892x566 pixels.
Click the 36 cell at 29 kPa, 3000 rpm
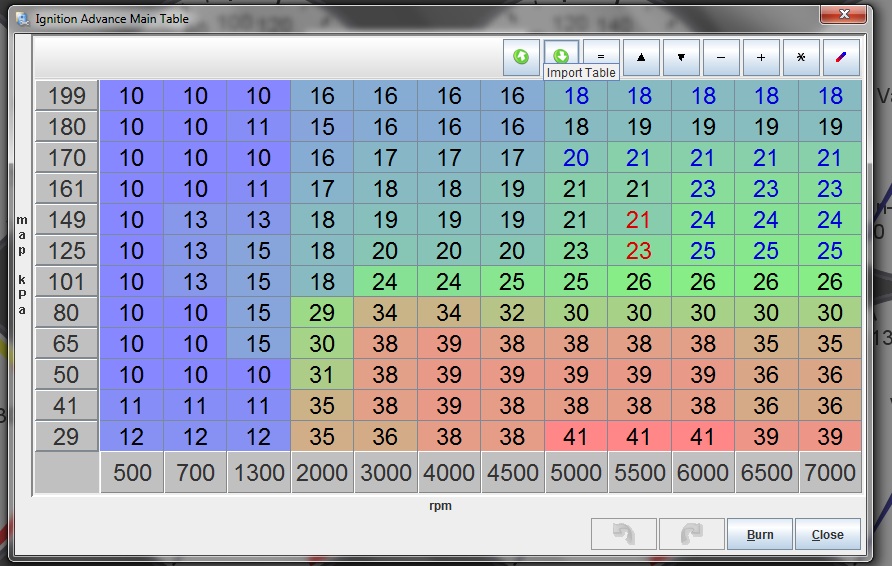coord(386,436)
